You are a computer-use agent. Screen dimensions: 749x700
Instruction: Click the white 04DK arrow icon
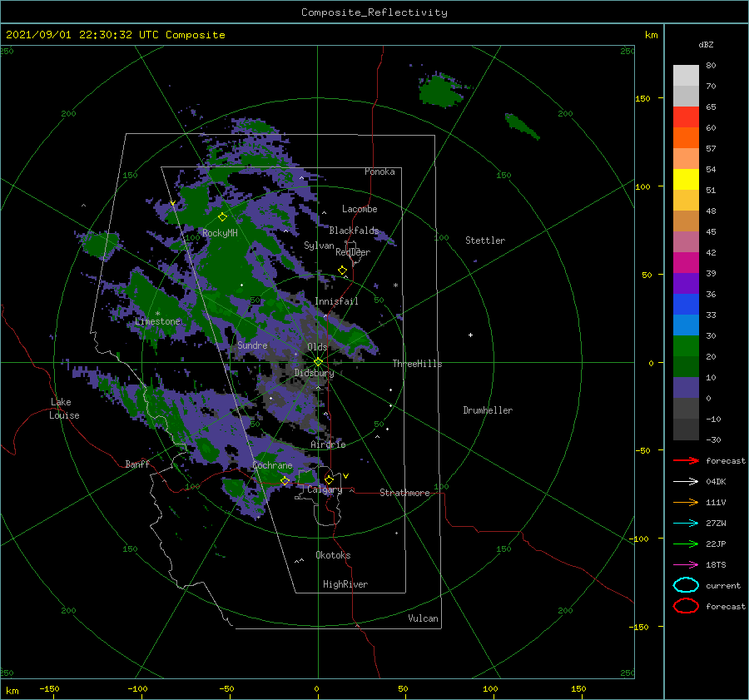(x=686, y=481)
